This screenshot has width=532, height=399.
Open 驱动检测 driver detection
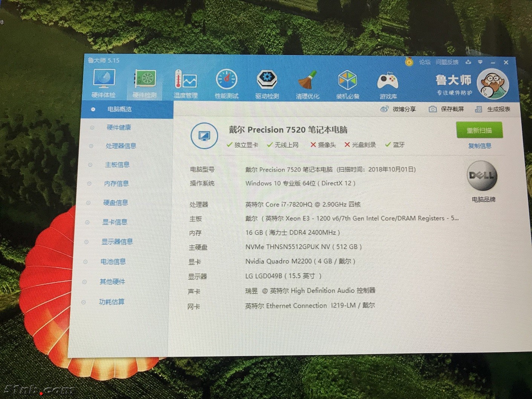coord(267,84)
